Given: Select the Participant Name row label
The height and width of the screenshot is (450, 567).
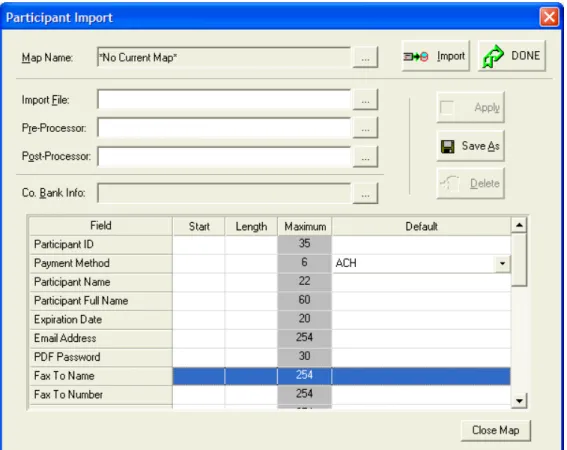Looking at the screenshot, I should click(101, 282).
